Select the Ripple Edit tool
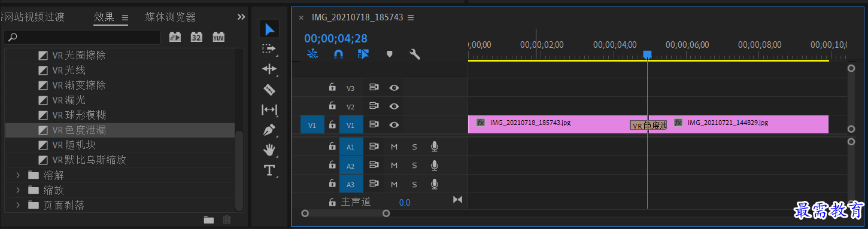The image size is (868, 229). [269, 69]
